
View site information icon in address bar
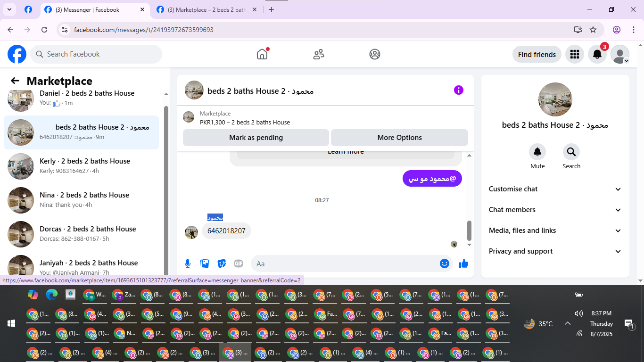coord(65,30)
